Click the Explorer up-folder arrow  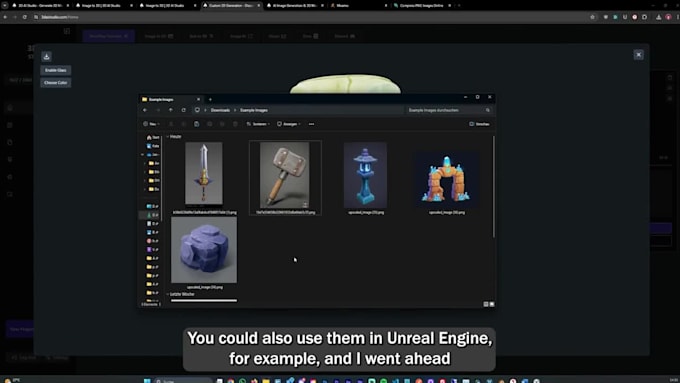click(x=171, y=110)
